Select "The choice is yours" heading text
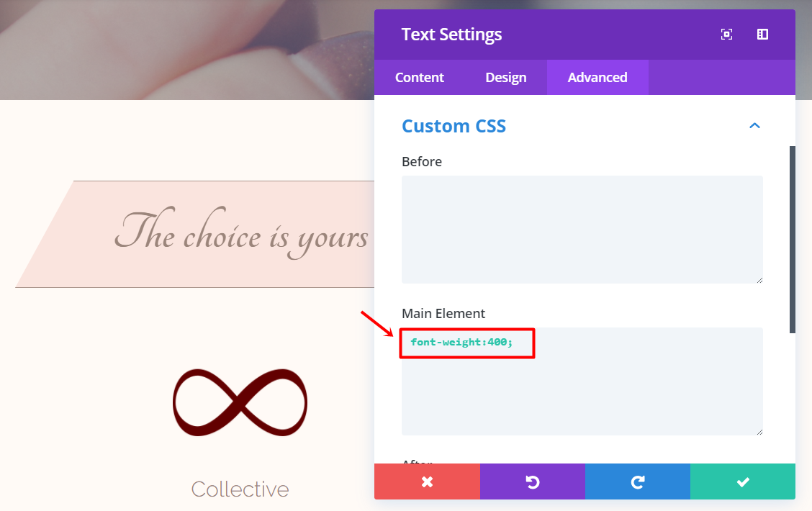The height and width of the screenshot is (511, 812). (x=242, y=235)
